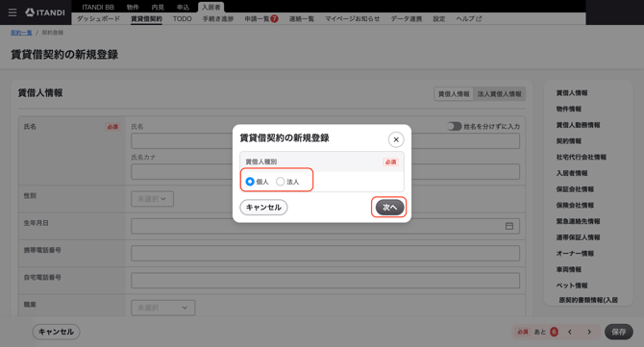
Task: Click the 保存 button
Action: pyautogui.click(x=619, y=332)
